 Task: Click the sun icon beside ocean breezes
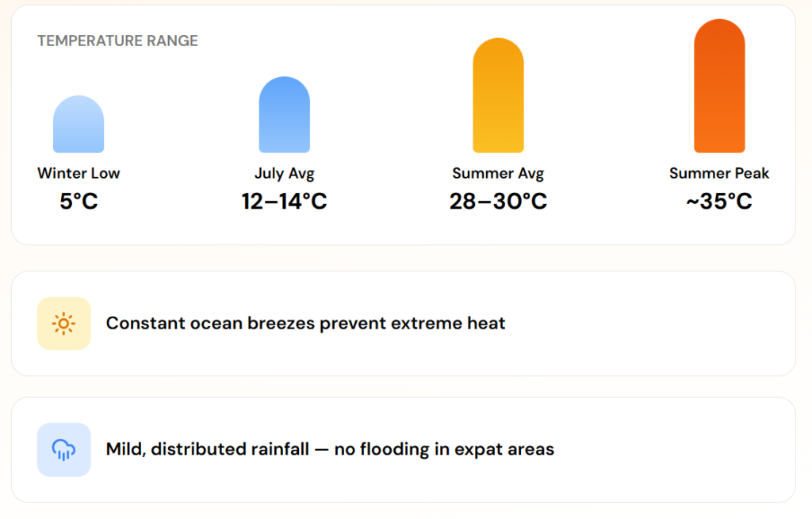(x=63, y=324)
